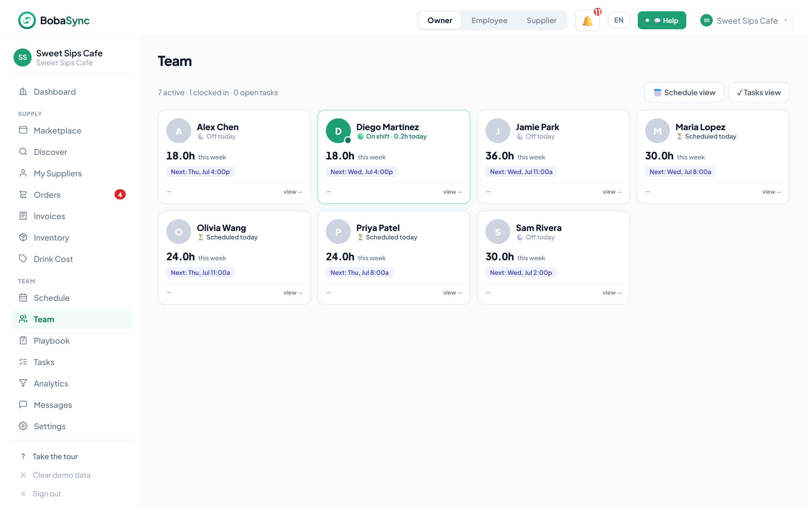Screen dimensions: 812x507
Task: Go to Drink Cost tag icon
Action: (x=23, y=259)
